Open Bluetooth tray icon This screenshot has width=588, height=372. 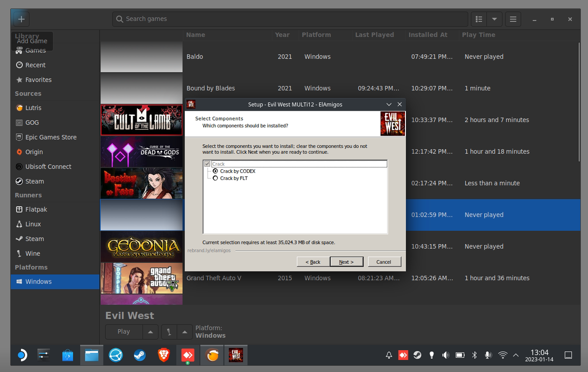click(x=474, y=355)
